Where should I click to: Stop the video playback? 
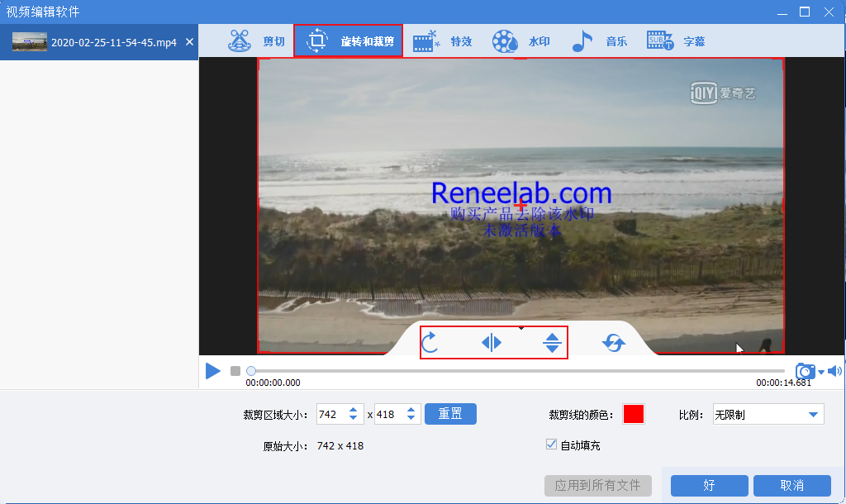pyautogui.click(x=235, y=371)
